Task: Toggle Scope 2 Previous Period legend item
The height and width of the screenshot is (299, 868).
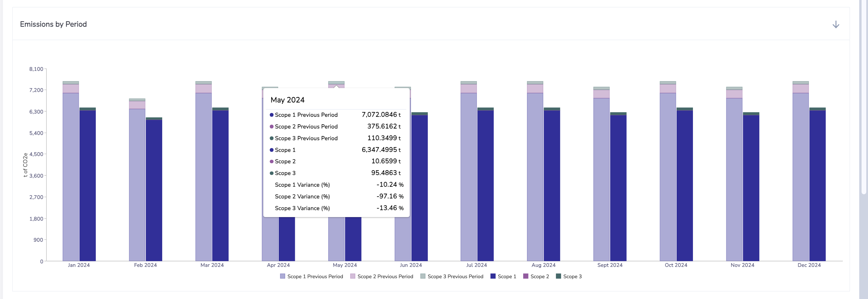Action: click(x=381, y=276)
